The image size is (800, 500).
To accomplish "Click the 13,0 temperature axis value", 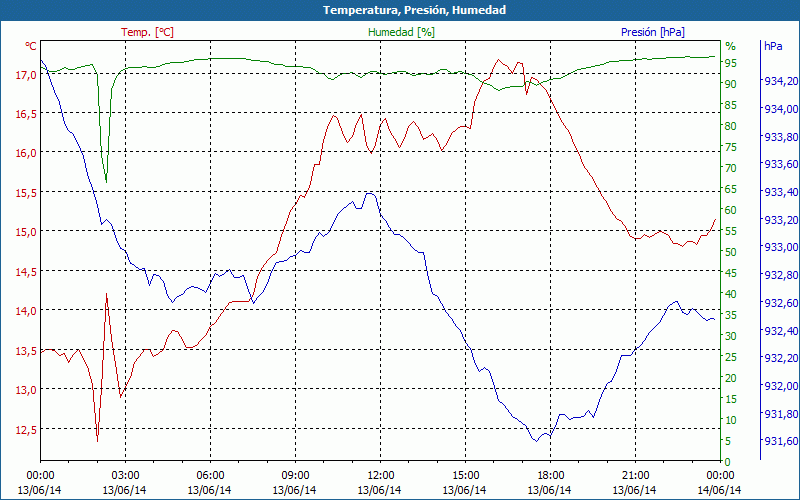I will 25,390.
